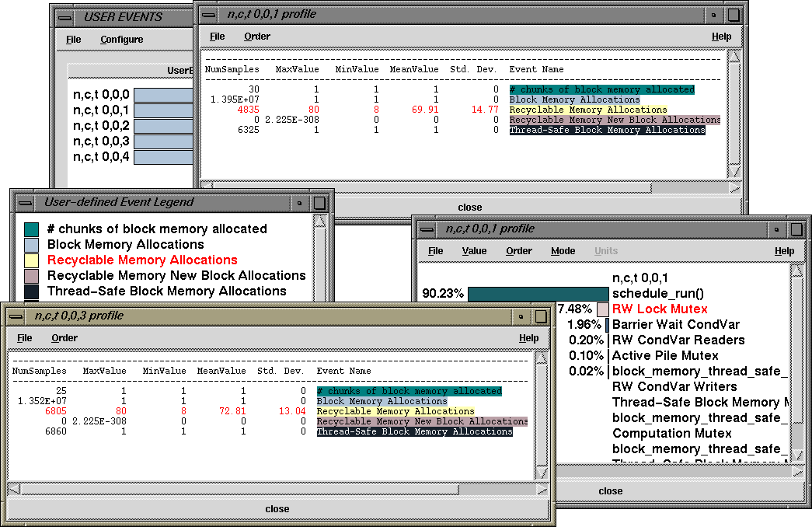The width and height of the screenshot is (812, 527).
Task: Click close button of top text profile window
Action: (469, 208)
